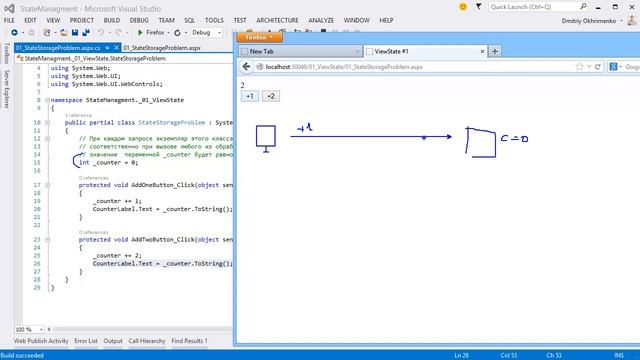Open the TEAM menu

coord(167,20)
